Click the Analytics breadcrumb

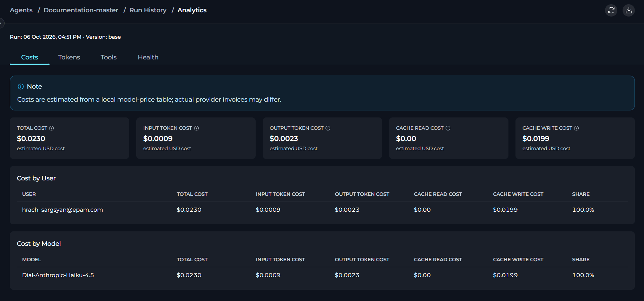192,10
